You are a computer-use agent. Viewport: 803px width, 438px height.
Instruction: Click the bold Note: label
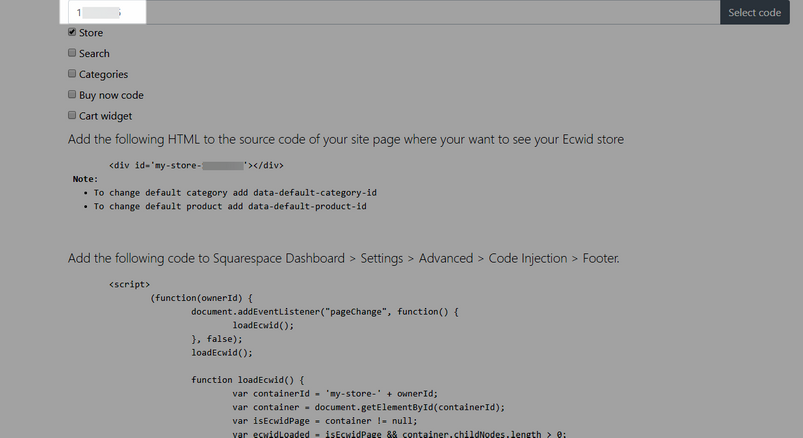point(85,179)
